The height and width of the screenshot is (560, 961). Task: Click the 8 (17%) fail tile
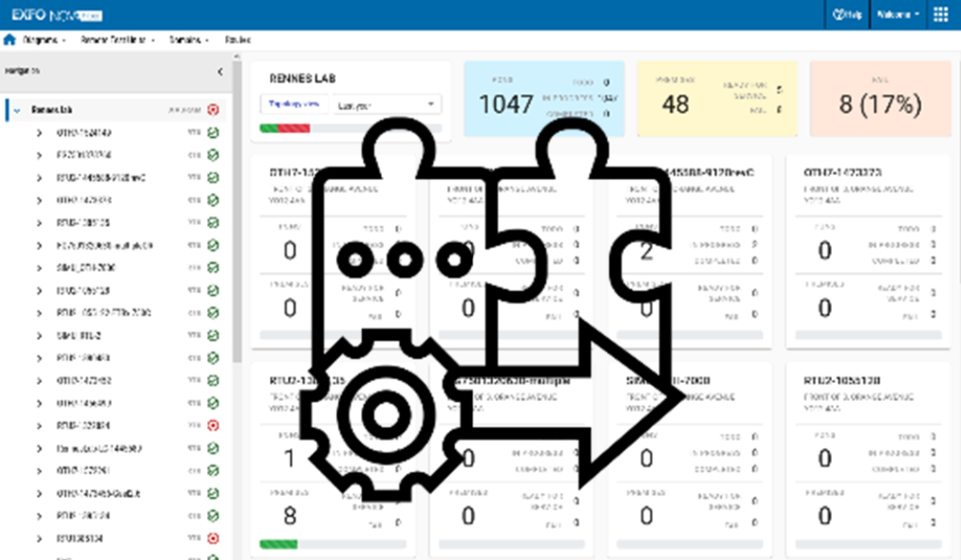[881, 98]
